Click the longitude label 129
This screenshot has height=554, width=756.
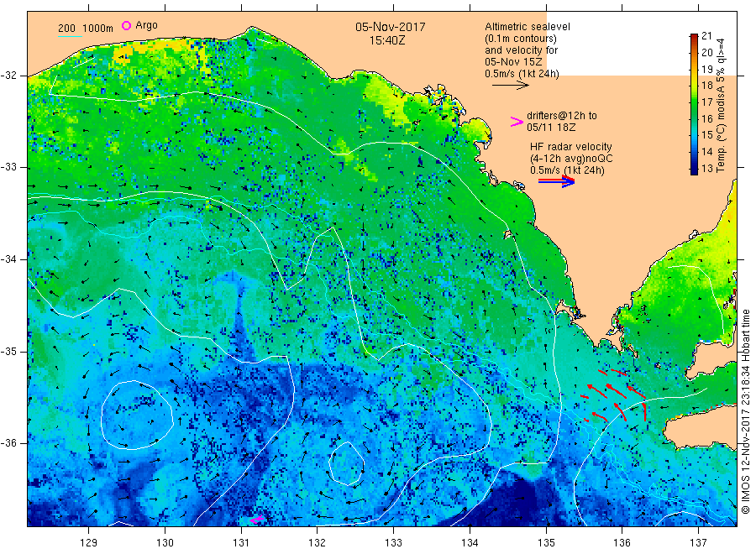click(89, 542)
